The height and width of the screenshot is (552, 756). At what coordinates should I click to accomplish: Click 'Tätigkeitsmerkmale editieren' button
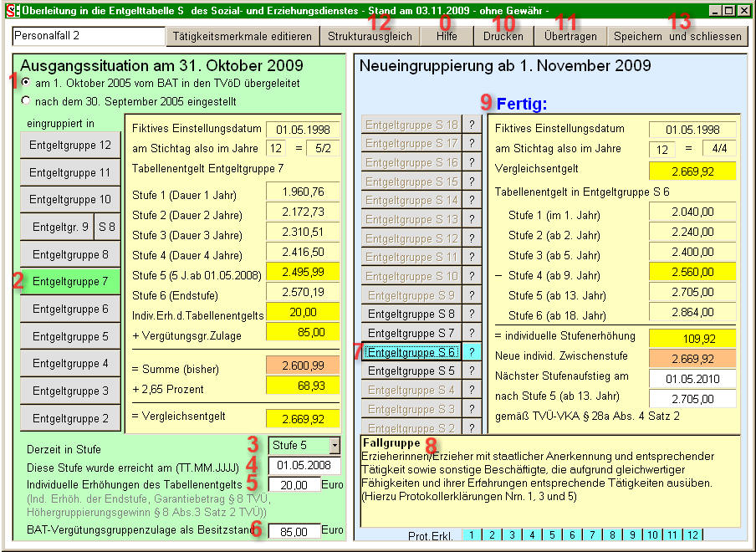[243, 37]
